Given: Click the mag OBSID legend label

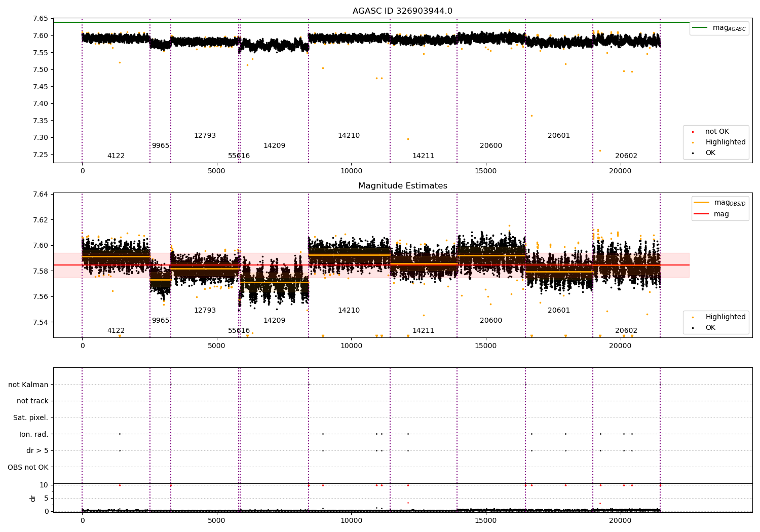Looking at the screenshot, I should (x=730, y=203).
